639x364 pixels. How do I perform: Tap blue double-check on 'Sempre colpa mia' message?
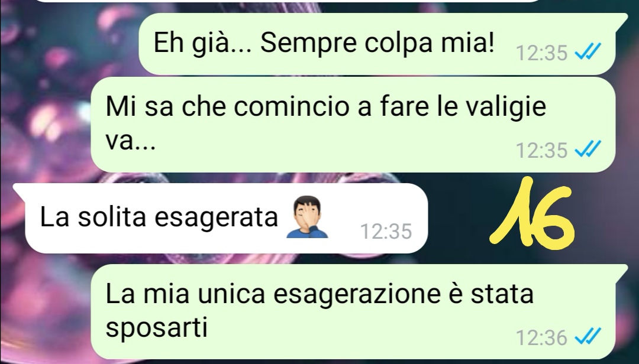tap(588, 52)
